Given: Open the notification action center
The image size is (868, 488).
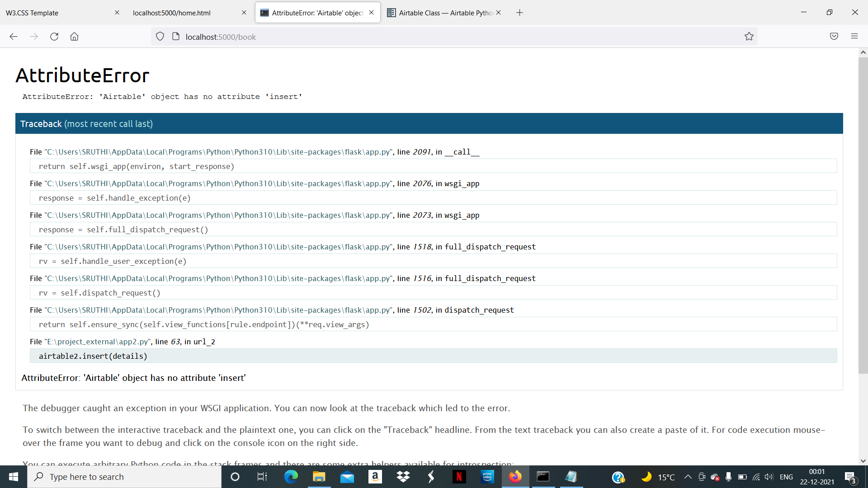Looking at the screenshot, I should [850, 477].
